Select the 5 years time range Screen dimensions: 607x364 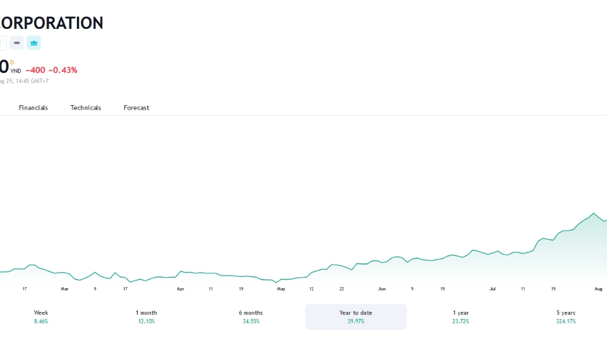[x=566, y=317]
